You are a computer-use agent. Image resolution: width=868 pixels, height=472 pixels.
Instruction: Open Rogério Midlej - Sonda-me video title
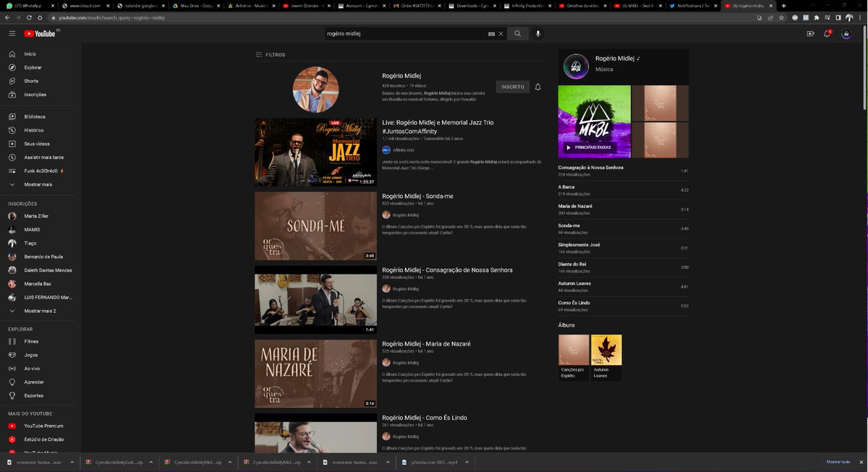pyautogui.click(x=417, y=197)
